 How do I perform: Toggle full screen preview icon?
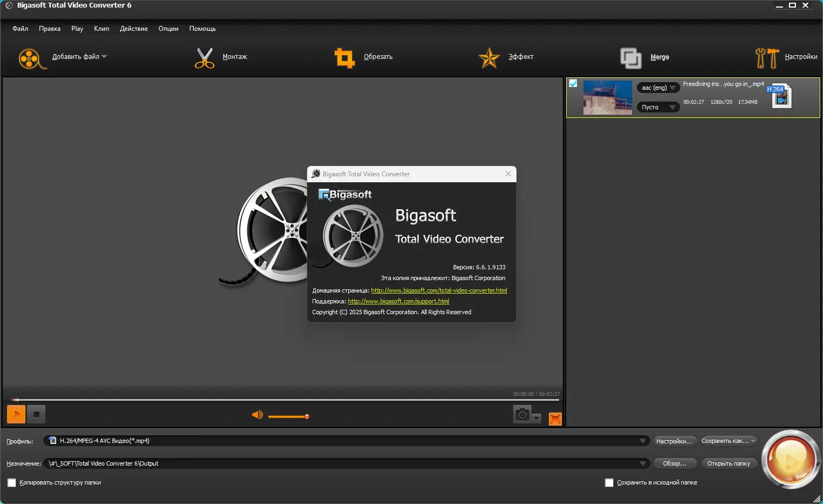click(555, 419)
